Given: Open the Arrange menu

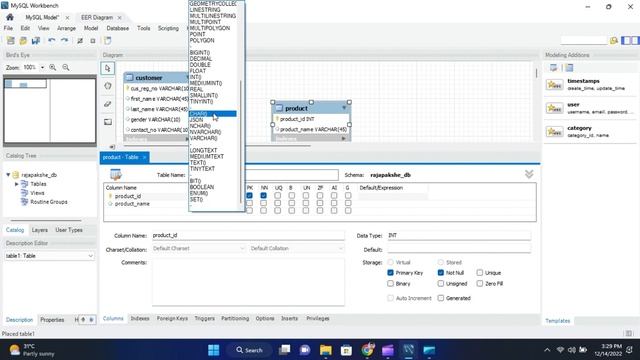Looking at the screenshot, I should pyautogui.click(x=66, y=28).
